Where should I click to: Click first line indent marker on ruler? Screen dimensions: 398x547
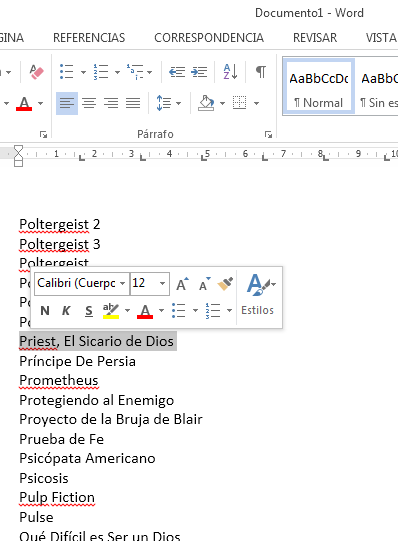pos(18,150)
